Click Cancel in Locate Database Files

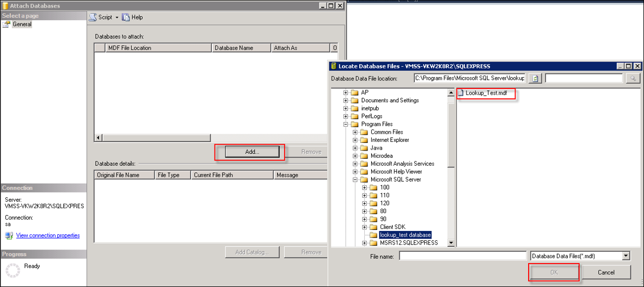[x=606, y=272]
